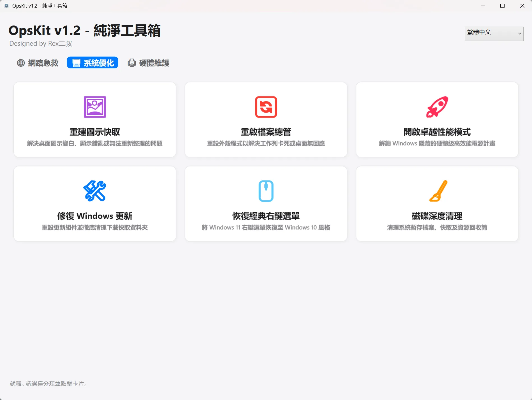Click the OpsKit v1.2 - 純淨工具箱 heading
Screen dimensions: 532x400
pos(85,30)
